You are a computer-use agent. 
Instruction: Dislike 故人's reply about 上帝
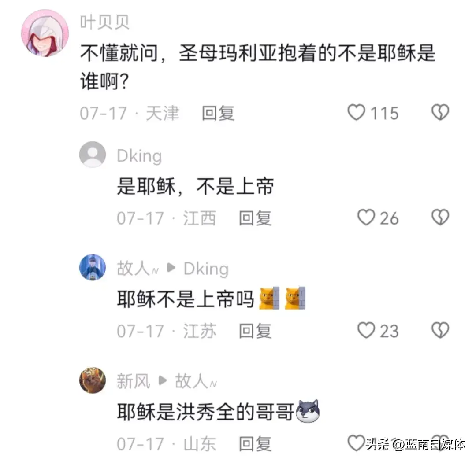tap(440, 330)
